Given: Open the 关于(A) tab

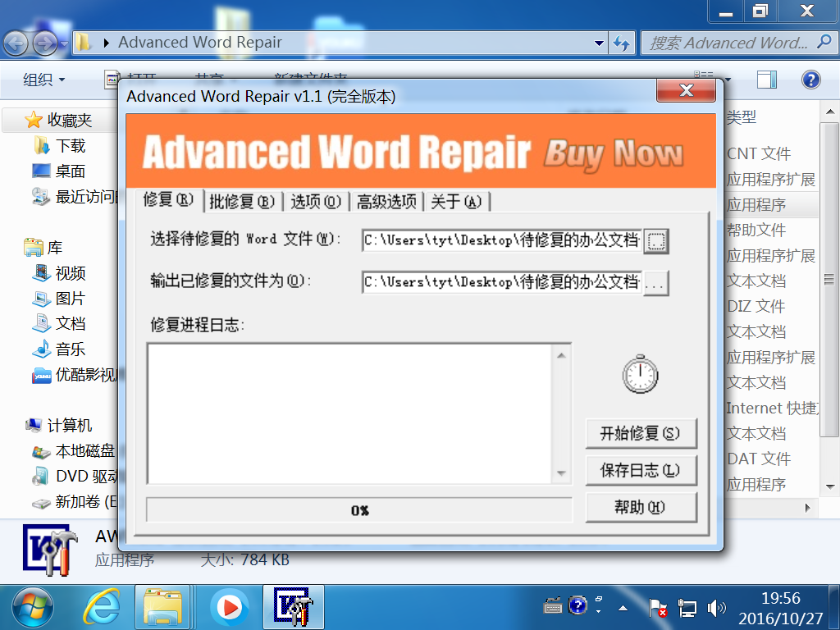Looking at the screenshot, I should point(456,202).
